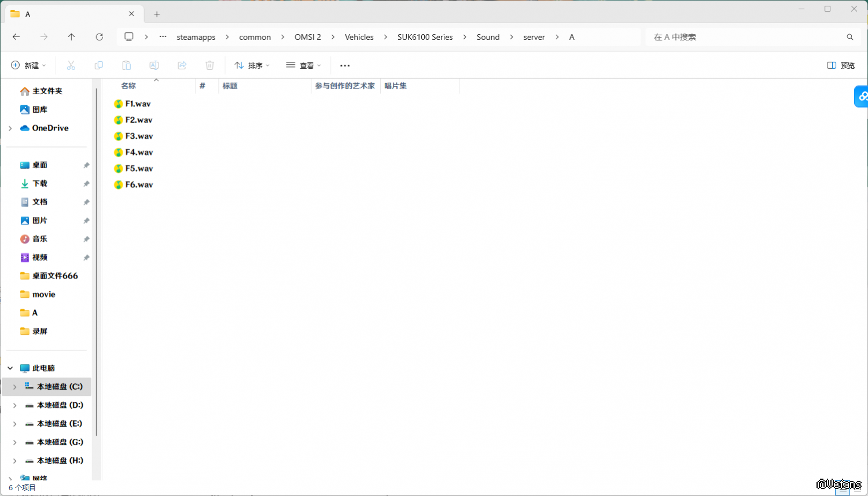Go up one folder level with the up arrow
This screenshot has height=496, width=868.
click(x=71, y=37)
